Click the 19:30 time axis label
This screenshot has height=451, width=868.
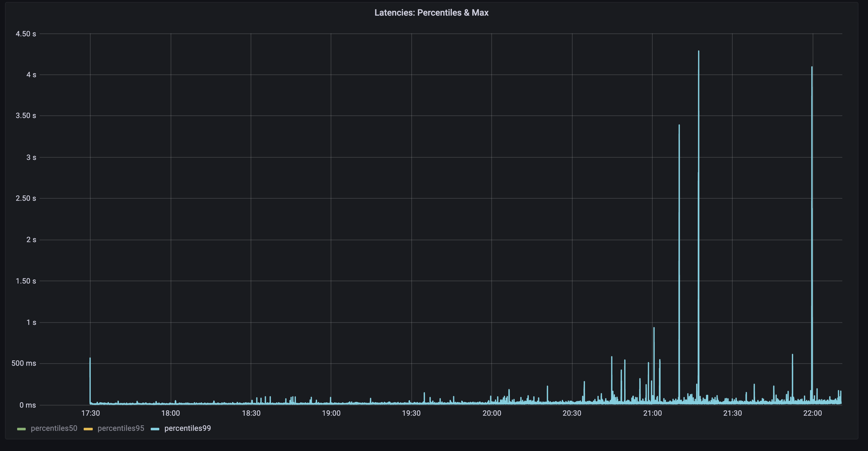pyautogui.click(x=411, y=413)
